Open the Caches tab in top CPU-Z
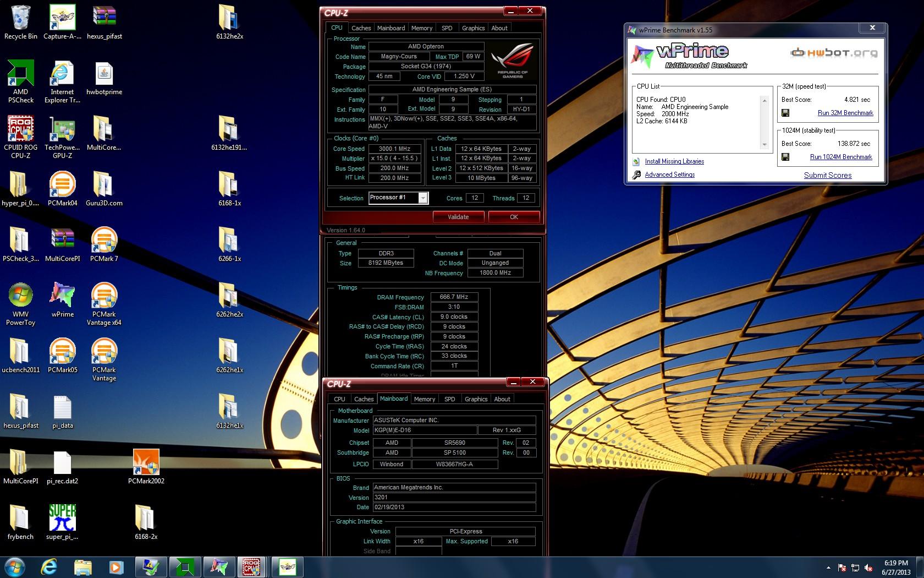Image resolution: width=924 pixels, height=578 pixels. pyautogui.click(x=361, y=28)
